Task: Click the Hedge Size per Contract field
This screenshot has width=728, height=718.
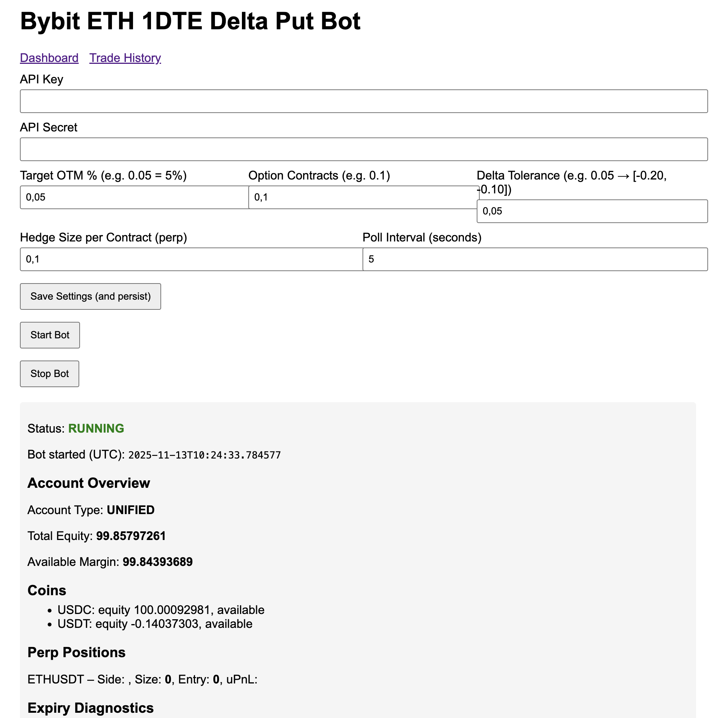Action: [x=191, y=259]
